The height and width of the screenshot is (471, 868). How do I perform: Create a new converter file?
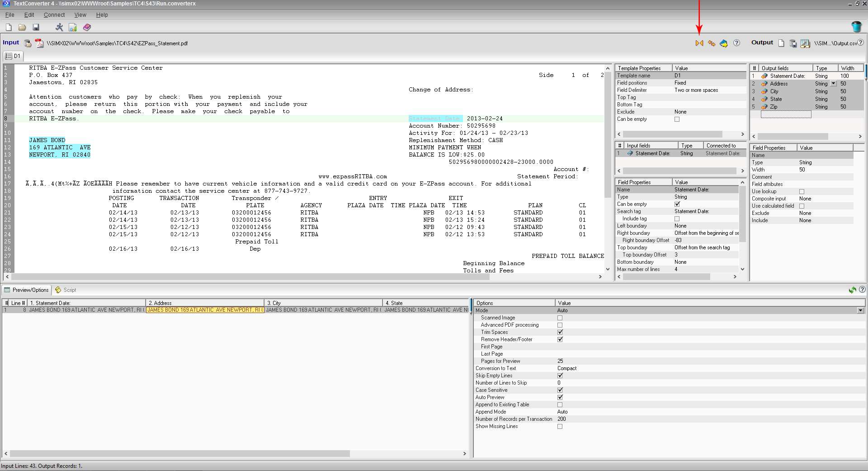pyautogui.click(x=9, y=28)
